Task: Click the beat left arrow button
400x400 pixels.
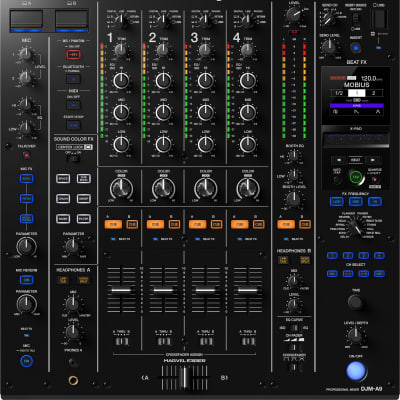Action: (x=339, y=160)
